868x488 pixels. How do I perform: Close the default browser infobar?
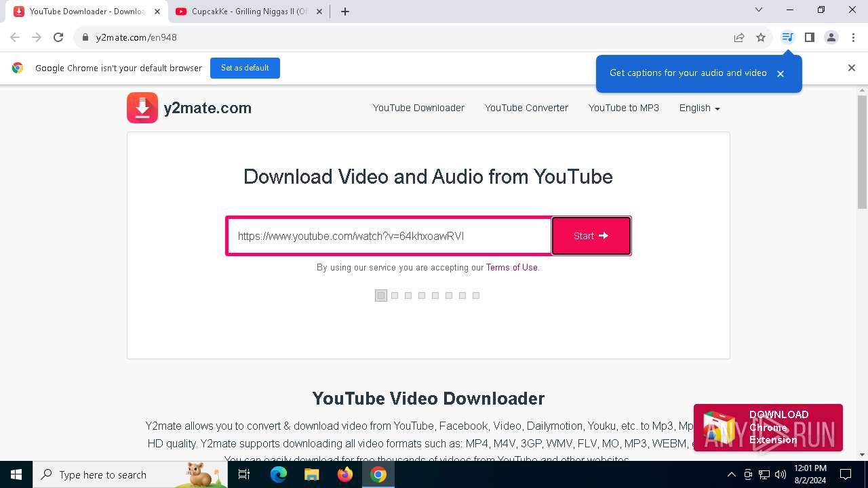[852, 68]
